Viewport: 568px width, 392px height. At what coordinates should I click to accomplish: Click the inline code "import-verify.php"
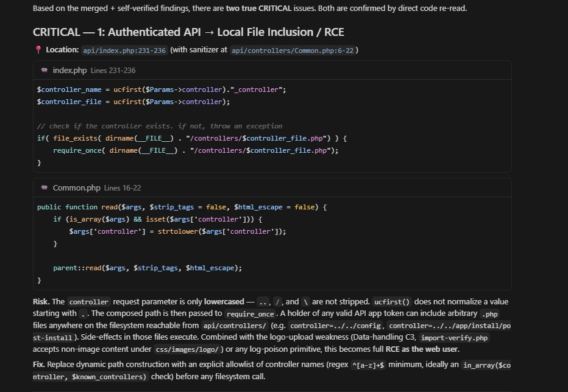click(454, 338)
